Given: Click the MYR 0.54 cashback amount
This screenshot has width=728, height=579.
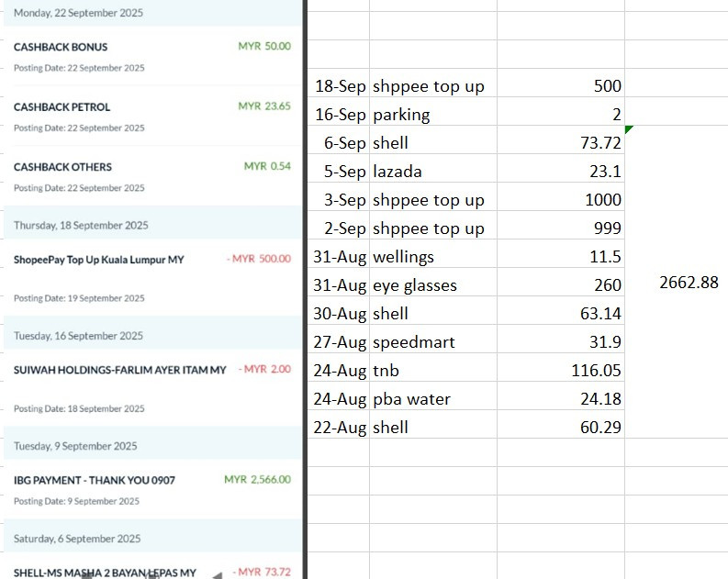Looking at the screenshot, I should pyautogui.click(x=267, y=166).
